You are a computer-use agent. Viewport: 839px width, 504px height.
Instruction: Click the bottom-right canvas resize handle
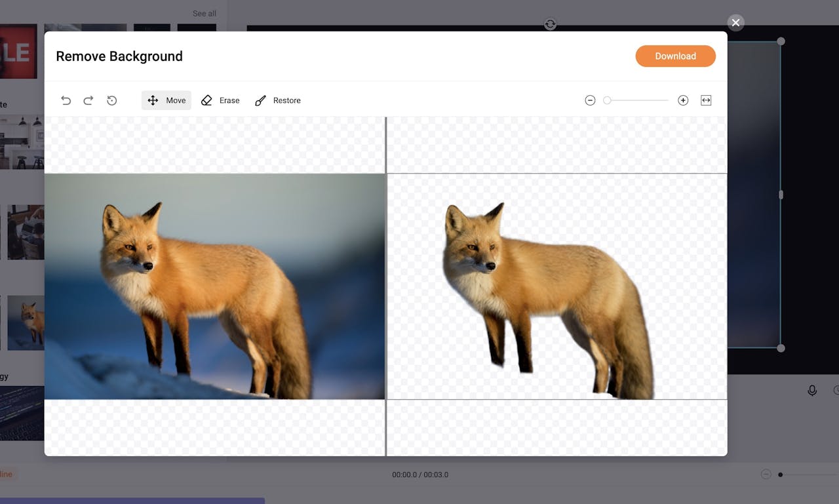coord(781,348)
